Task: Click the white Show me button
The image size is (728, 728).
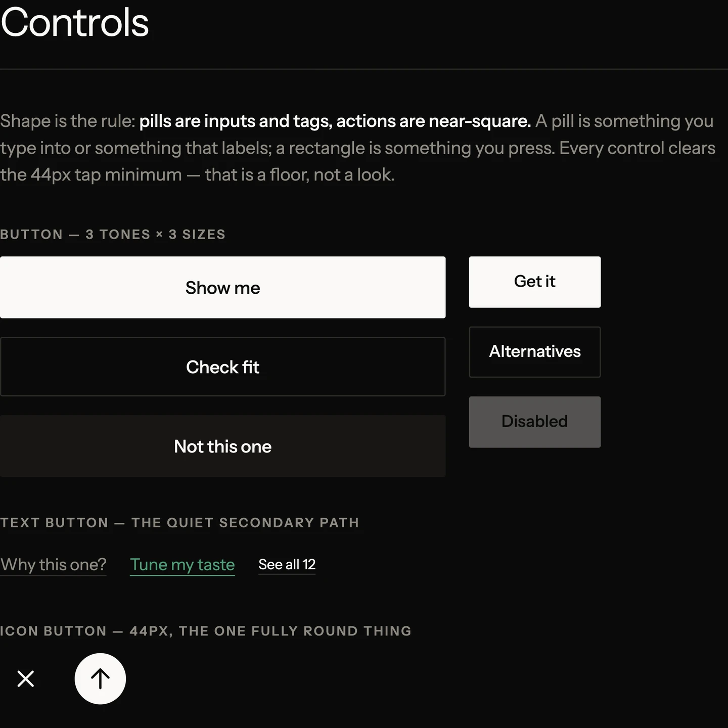Action: [222, 287]
